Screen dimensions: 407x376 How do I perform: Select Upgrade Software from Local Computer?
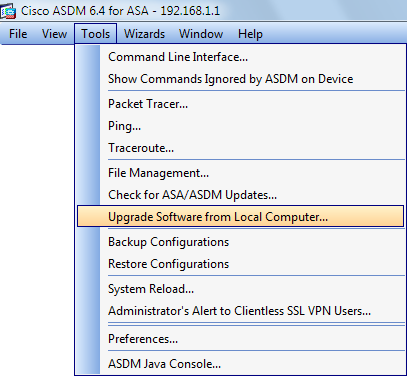240,217
